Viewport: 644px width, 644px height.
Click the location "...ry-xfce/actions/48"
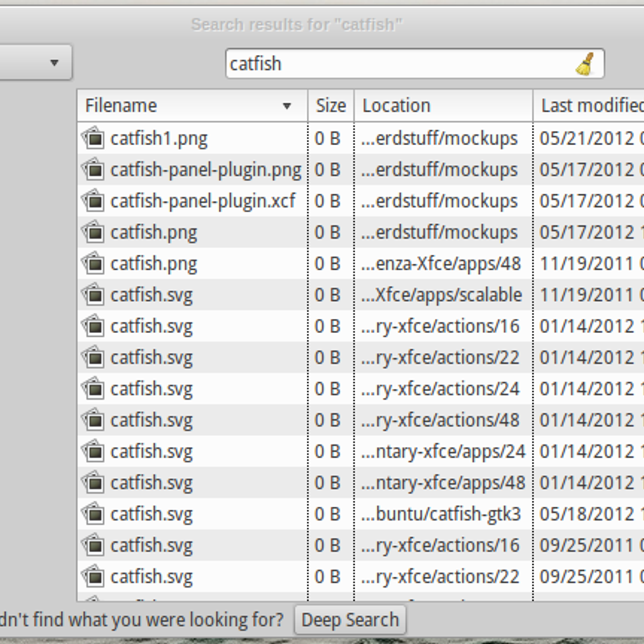440,421
